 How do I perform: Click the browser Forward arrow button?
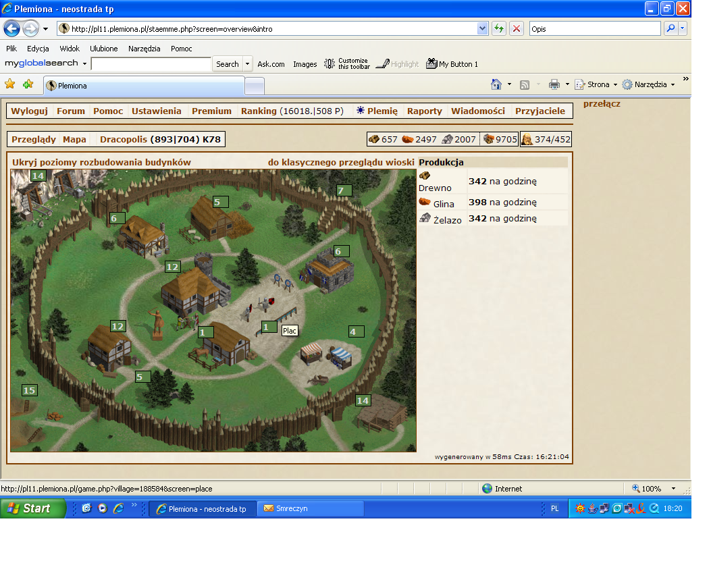[31, 29]
